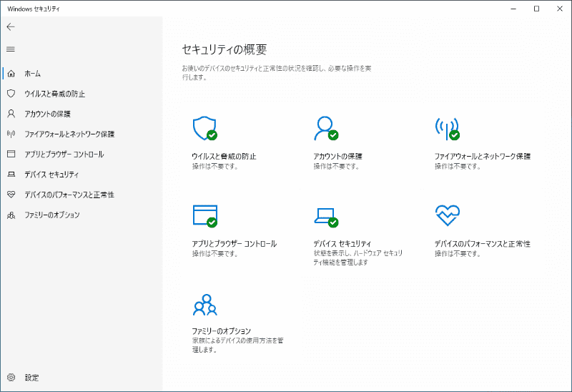The image size is (572, 392).
Task: Click the ファミリーのオプション tile title link
Action: [x=222, y=331]
